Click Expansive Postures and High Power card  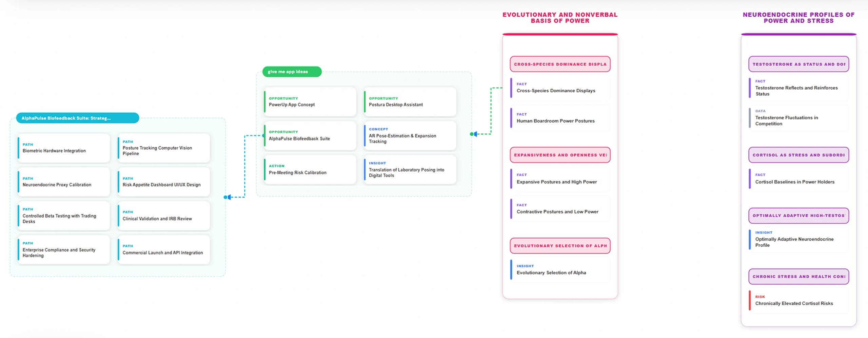(560, 179)
